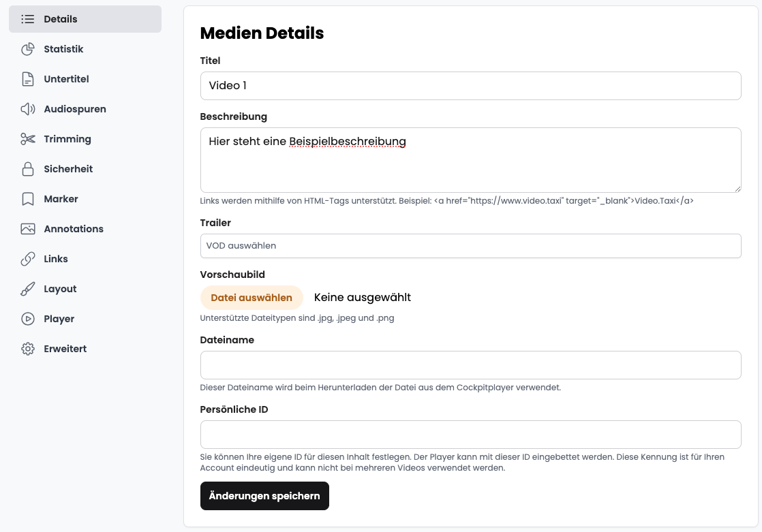Click the word Beispielbeschreibung in description

click(348, 142)
